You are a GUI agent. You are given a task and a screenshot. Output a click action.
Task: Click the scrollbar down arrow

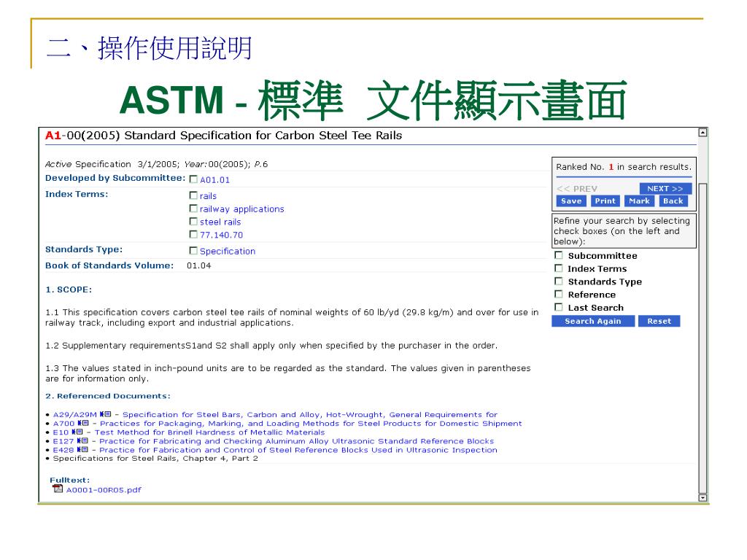pos(703,497)
